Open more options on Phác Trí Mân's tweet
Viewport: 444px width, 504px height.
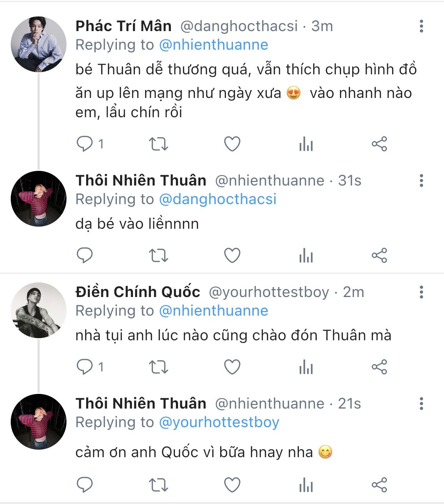421,26
